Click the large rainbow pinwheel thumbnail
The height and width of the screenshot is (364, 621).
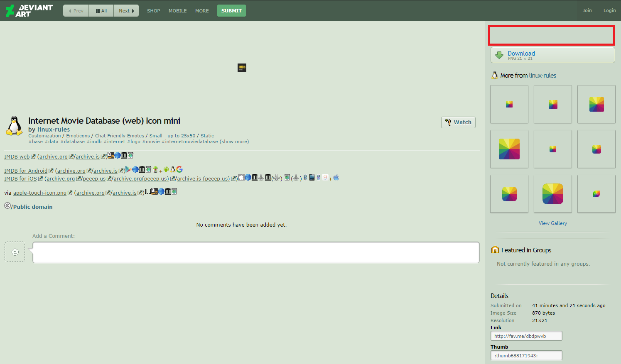(553, 194)
